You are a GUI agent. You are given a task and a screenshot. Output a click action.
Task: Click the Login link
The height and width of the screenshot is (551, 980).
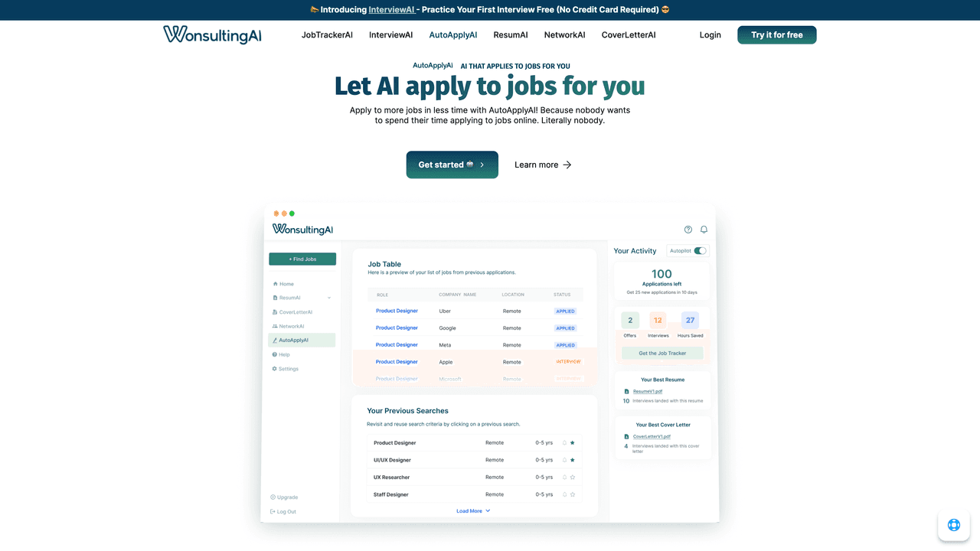pos(710,35)
